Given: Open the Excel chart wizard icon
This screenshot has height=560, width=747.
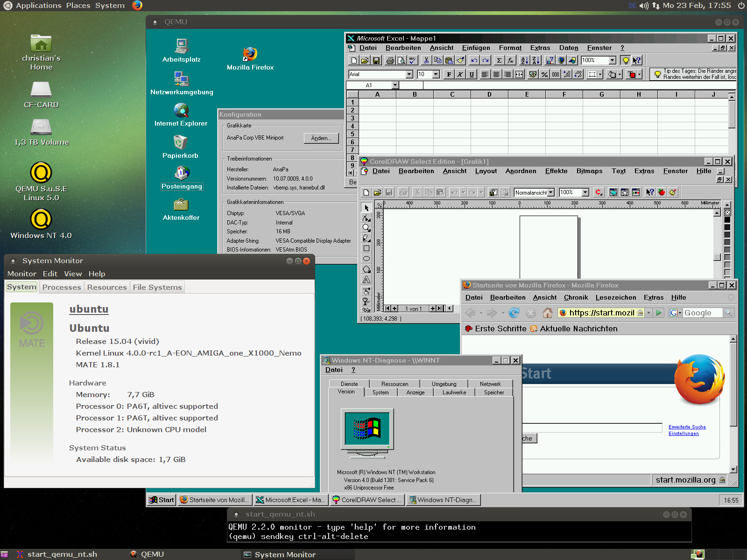Looking at the screenshot, I should point(550,60).
